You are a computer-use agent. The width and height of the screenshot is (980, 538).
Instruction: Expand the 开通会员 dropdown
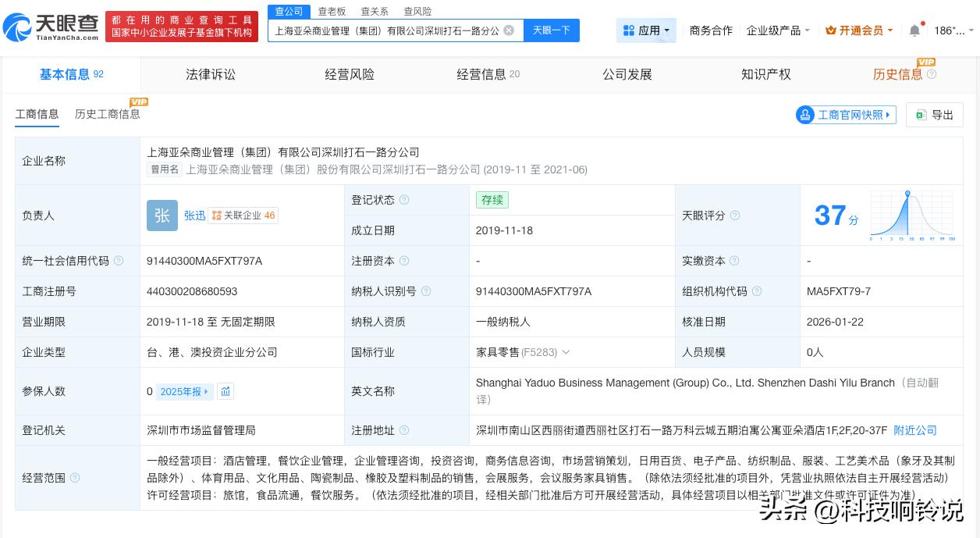tap(861, 30)
